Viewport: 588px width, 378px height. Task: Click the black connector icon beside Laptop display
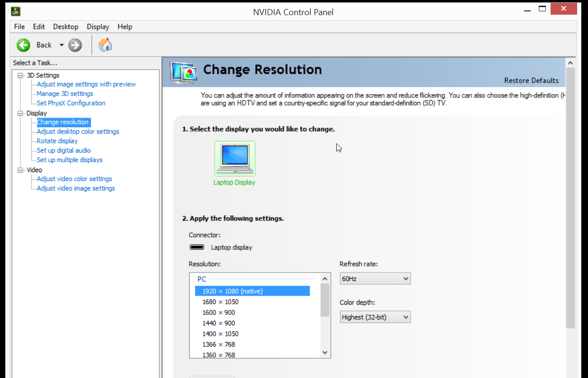tap(197, 247)
